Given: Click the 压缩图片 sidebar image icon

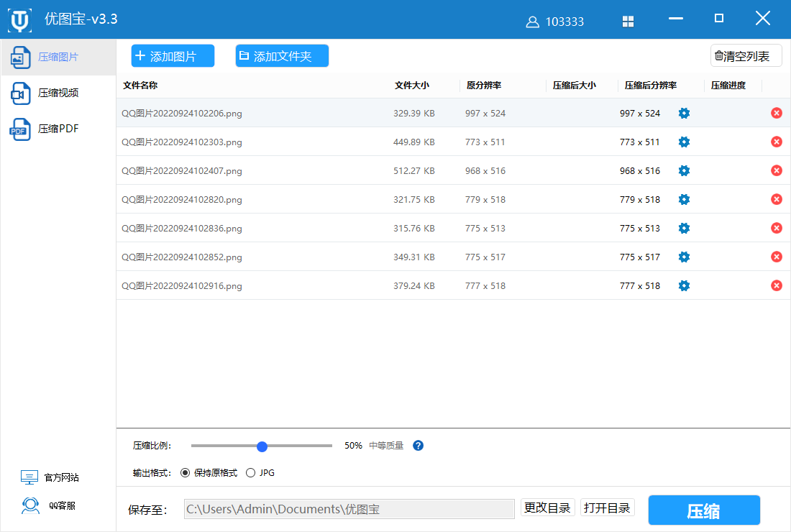Looking at the screenshot, I should pos(20,58).
